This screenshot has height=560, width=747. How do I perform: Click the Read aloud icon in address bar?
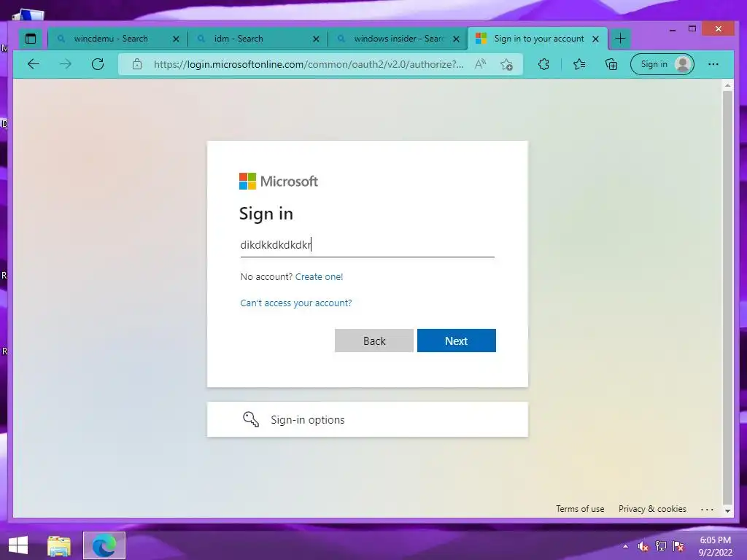(480, 64)
